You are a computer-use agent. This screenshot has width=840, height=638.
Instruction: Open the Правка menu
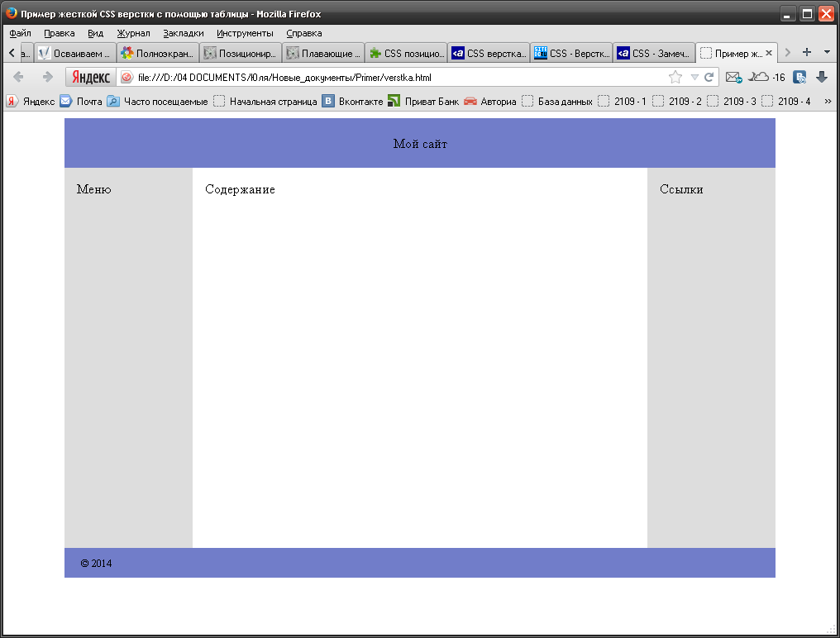(x=59, y=33)
